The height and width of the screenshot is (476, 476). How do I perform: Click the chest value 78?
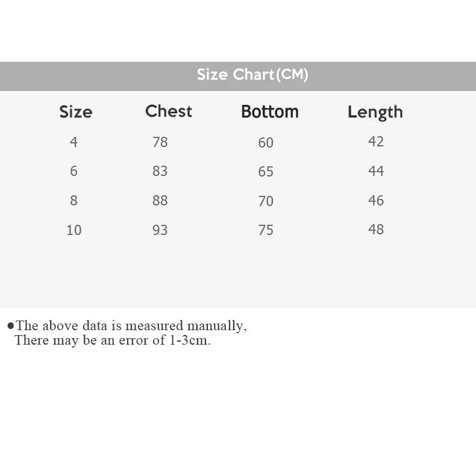coord(160,142)
